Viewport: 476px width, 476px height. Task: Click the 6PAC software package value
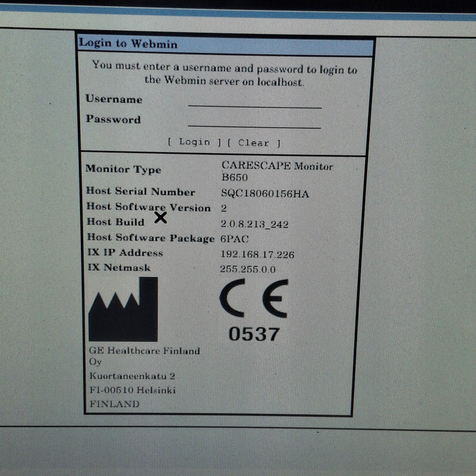237,238
